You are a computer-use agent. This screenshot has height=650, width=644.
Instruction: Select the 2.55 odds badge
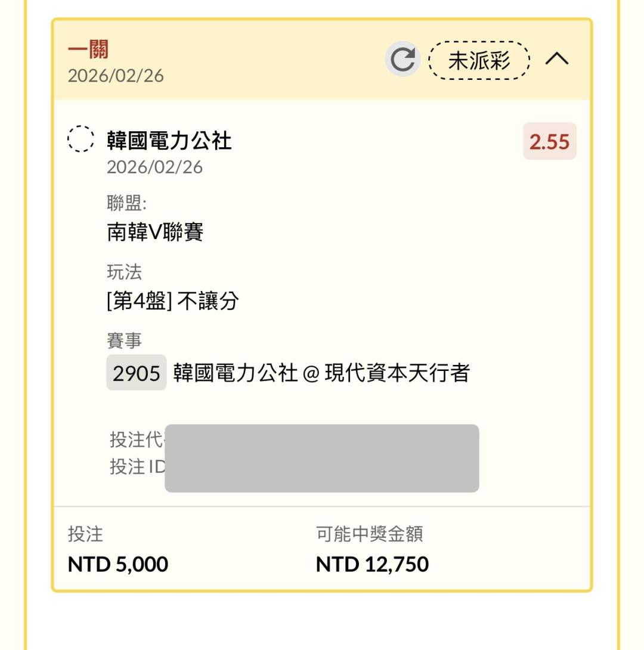tap(549, 142)
